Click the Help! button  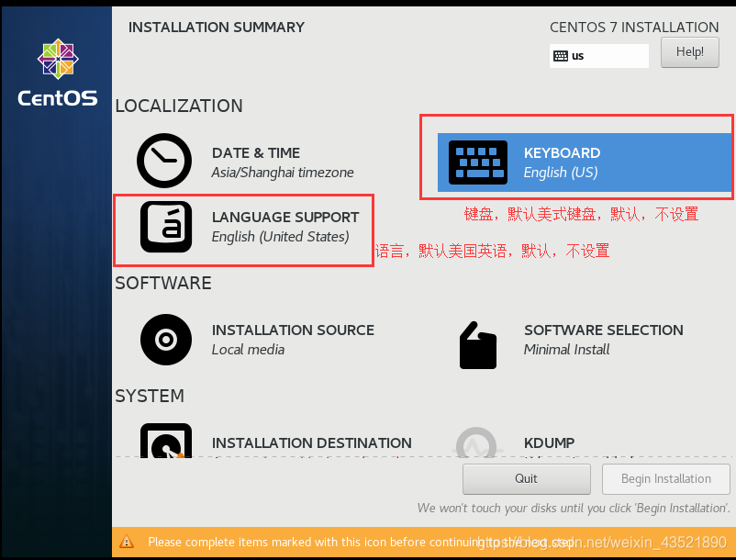[x=689, y=52]
